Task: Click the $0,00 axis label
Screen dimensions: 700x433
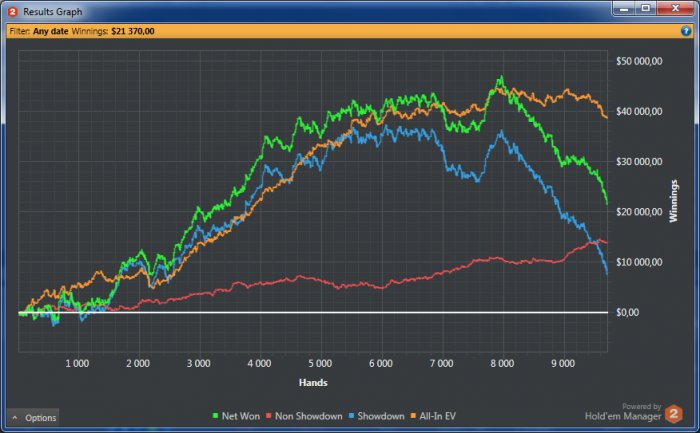Action: [x=627, y=312]
